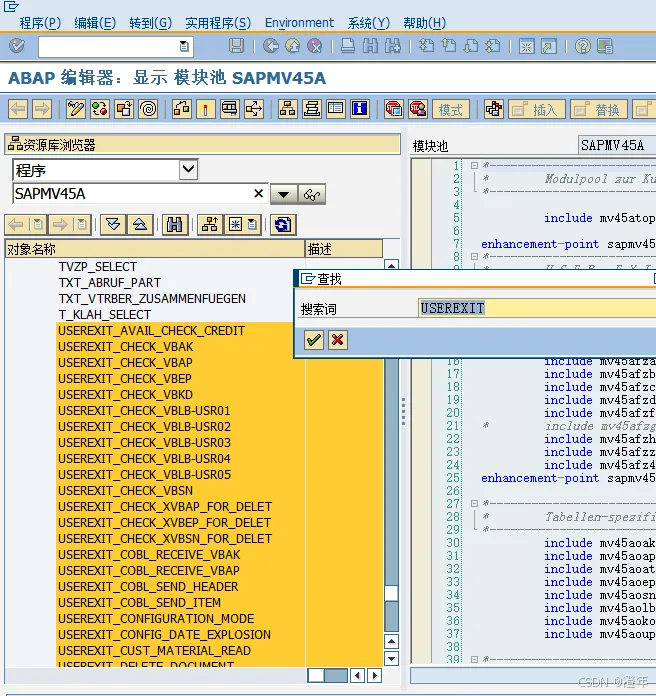Set a session breakpoint with the stop icon
The height and width of the screenshot is (696, 656).
[394, 109]
